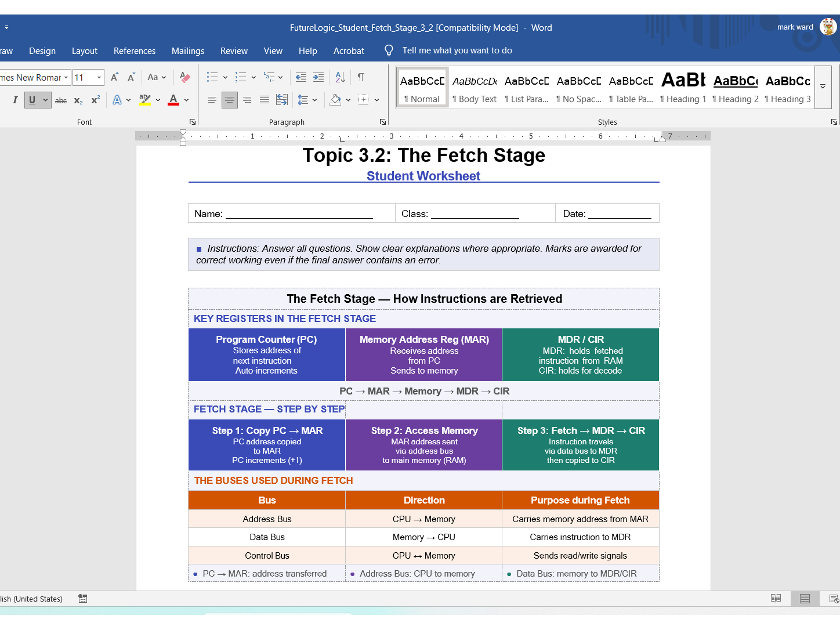Switch to Review tab

234,51
